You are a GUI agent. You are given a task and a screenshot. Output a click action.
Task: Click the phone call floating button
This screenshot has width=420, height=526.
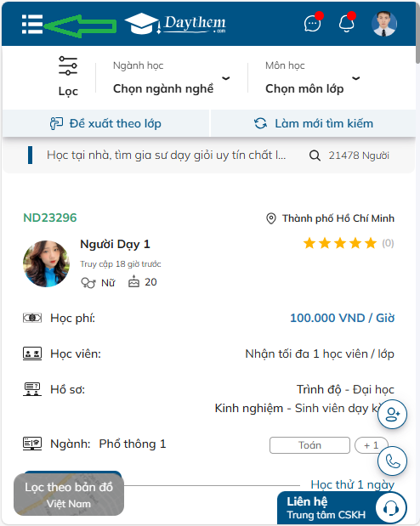click(x=392, y=461)
